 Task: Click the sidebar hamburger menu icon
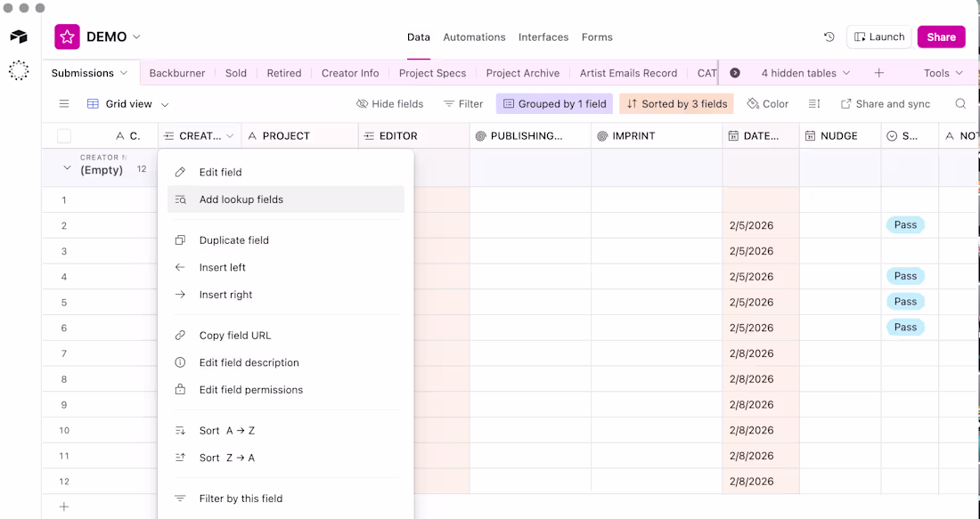click(64, 104)
